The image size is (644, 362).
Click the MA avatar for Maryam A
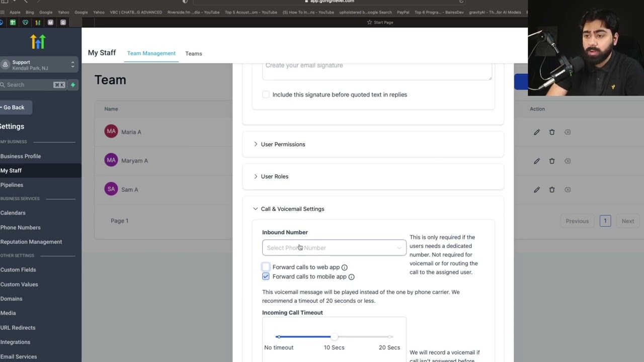(111, 160)
